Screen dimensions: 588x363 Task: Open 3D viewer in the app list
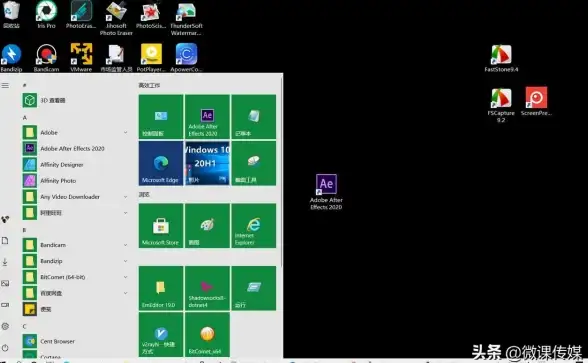(75, 100)
